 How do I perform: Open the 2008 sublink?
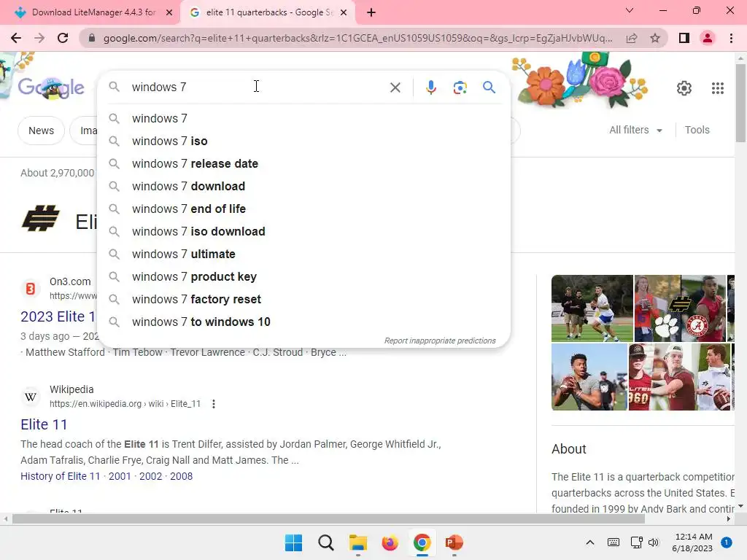[x=182, y=476]
